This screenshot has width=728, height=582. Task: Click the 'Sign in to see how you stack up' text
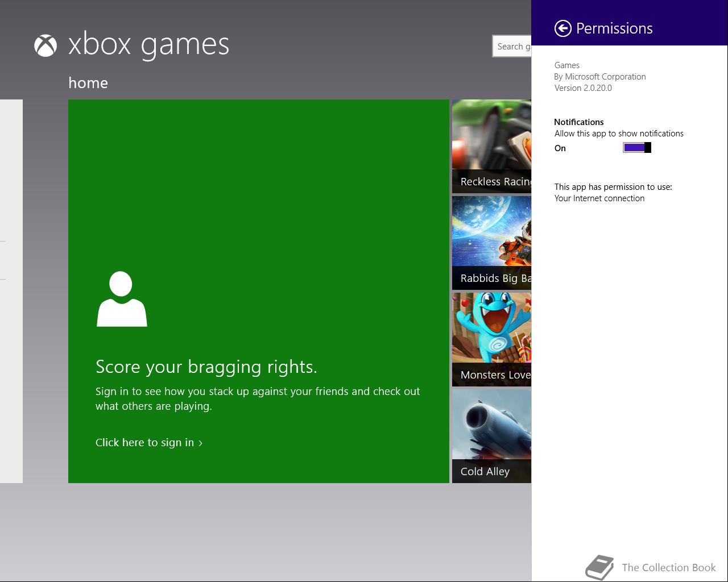(x=258, y=399)
